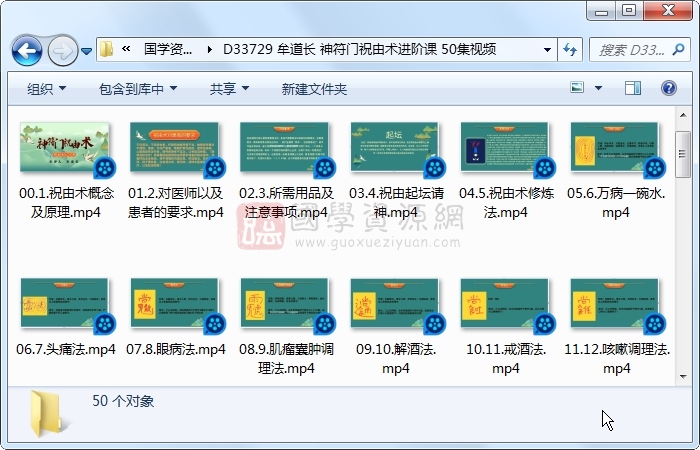Expand the breadcrumb arrow after 国学资…
700x450 pixels.
(x=207, y=49)
